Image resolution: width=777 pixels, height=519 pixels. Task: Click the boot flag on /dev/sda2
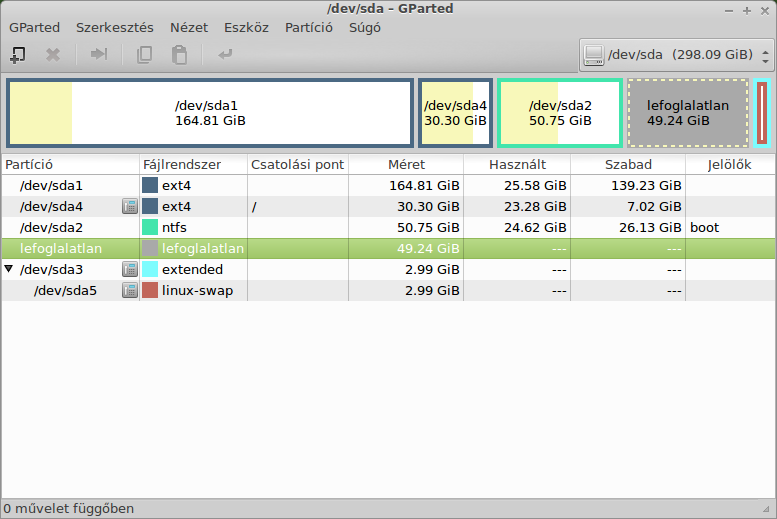coord(705,227)
